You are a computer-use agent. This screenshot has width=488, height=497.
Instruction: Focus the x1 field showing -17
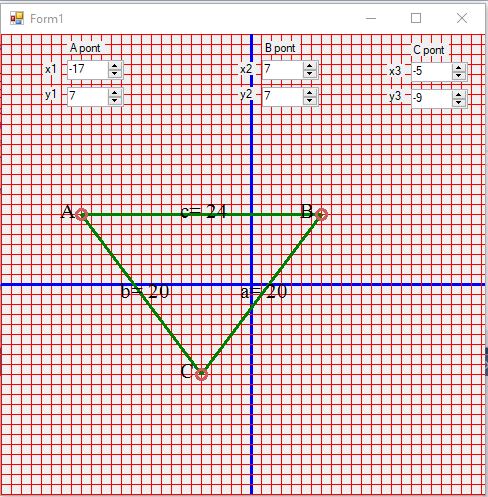[88, 70]
